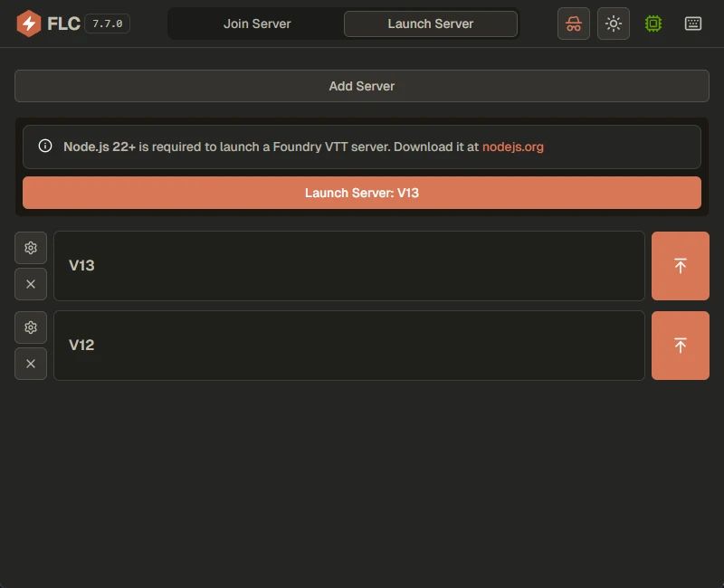Open settings gear for the V12 server

point(30,327)
